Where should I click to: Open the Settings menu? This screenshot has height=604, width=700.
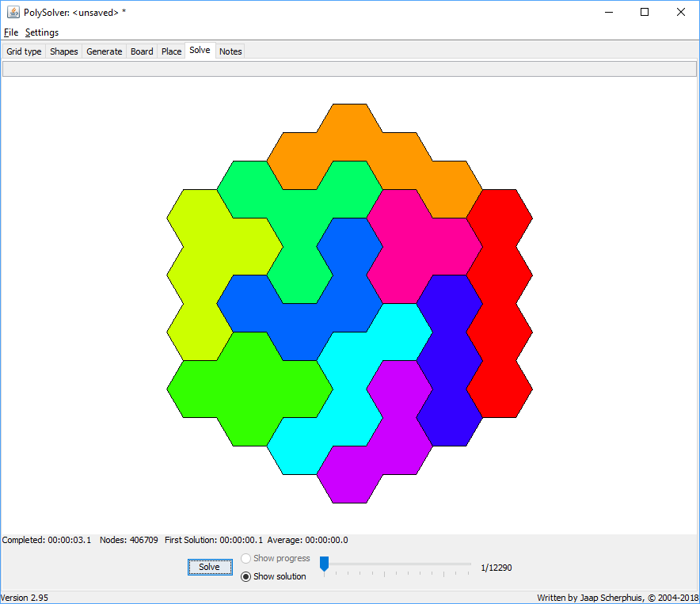click(x=42, y=32)
